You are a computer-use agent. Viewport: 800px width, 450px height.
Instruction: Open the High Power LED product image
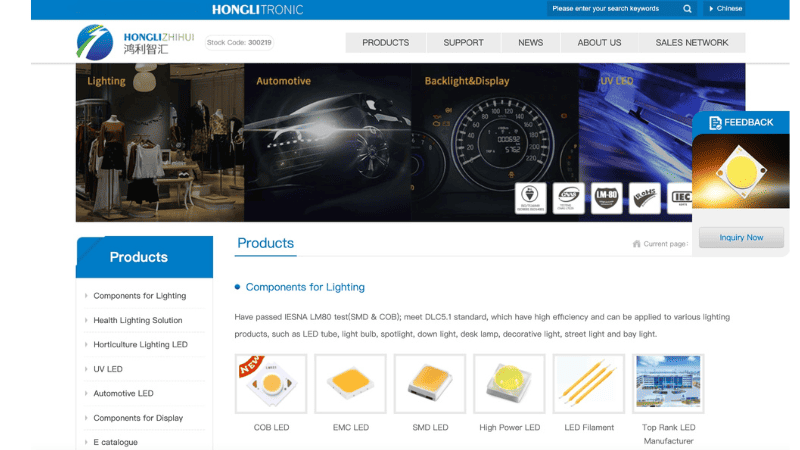click(509, 384)
